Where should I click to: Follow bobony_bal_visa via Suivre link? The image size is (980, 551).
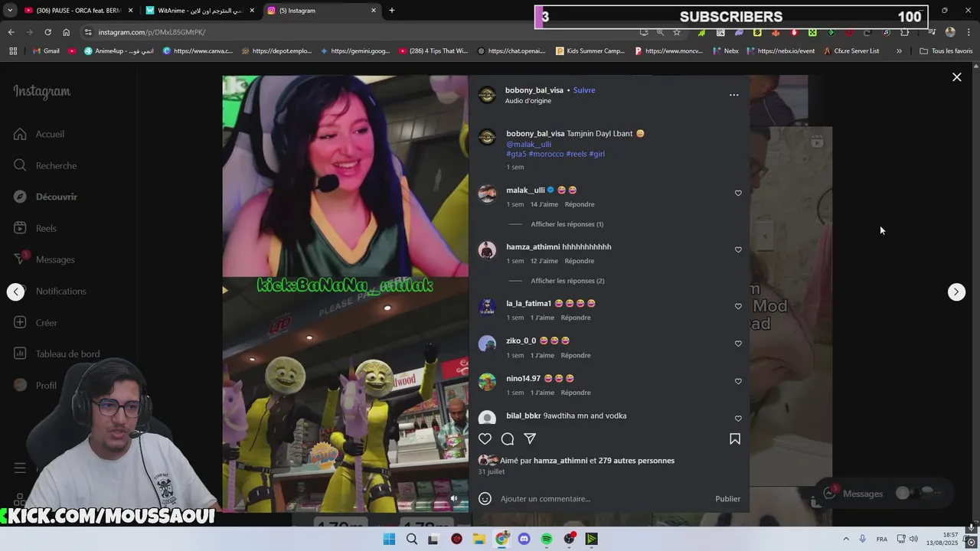pyautogui.click(x=584, y=90)
